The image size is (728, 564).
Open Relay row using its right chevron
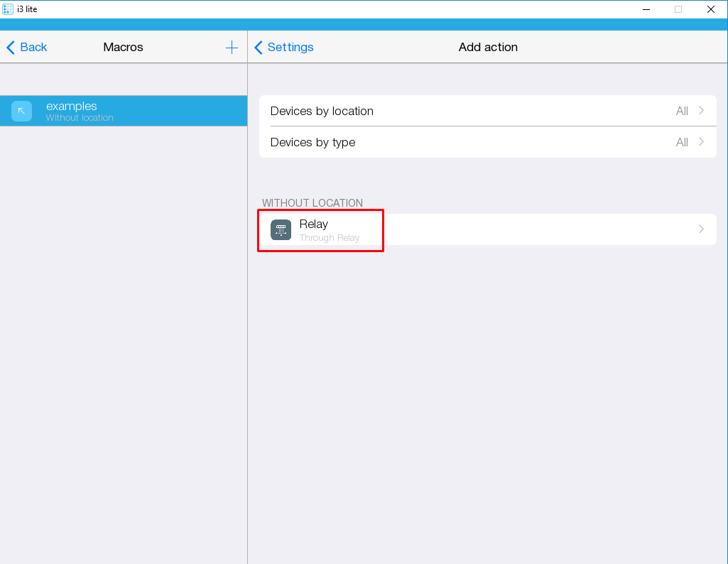click(701, 229)
